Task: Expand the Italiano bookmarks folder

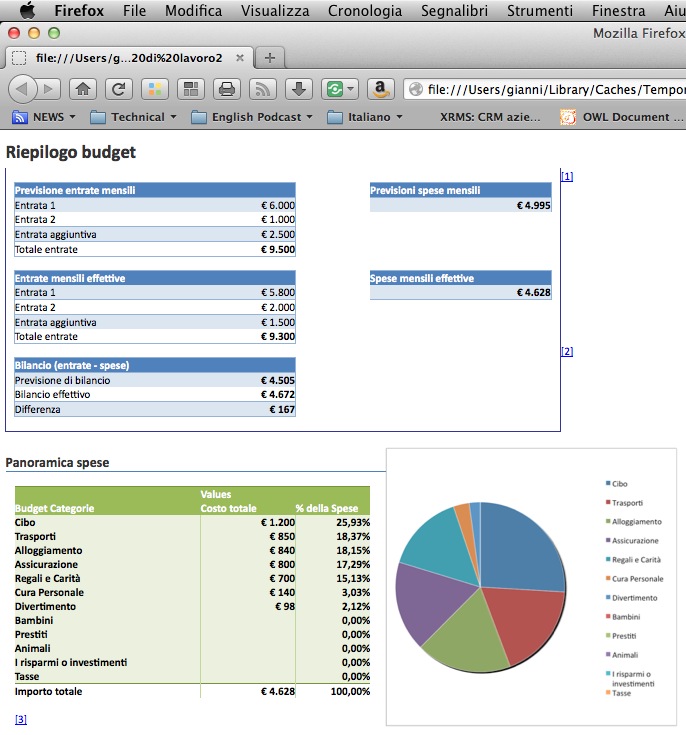Action: 366,117
